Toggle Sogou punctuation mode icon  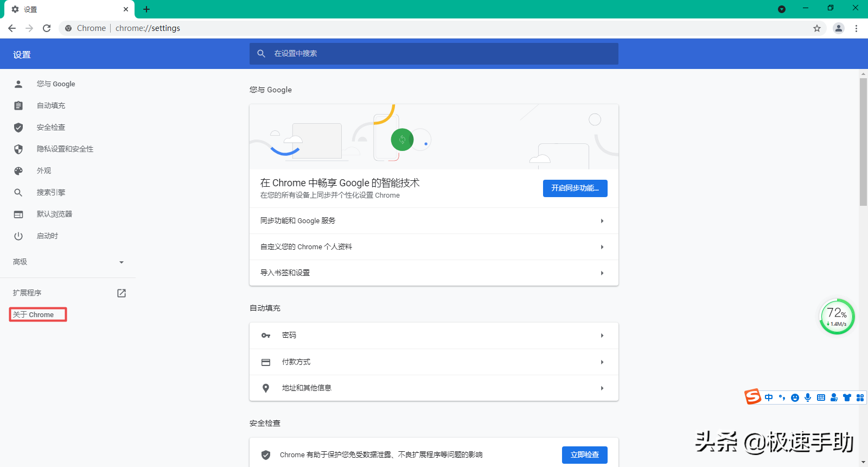click(782, 397)
